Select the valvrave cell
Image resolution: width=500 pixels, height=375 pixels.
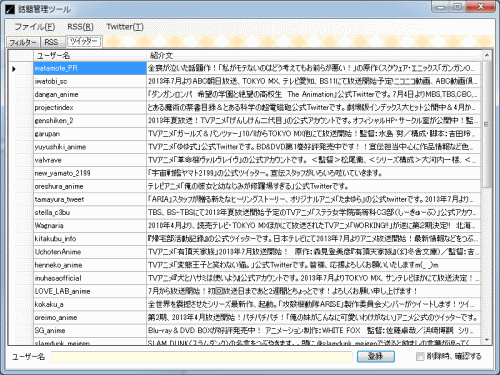coord(90,160)
